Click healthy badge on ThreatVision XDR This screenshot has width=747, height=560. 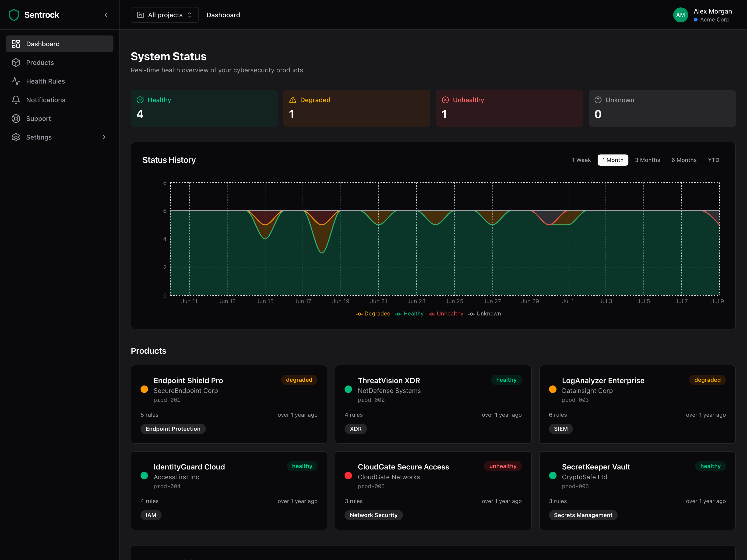coord(506,380)
